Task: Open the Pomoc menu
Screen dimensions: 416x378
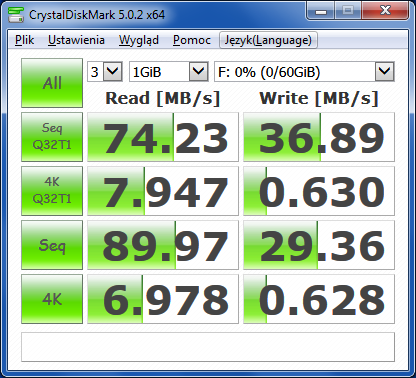Action: point(192,40)
